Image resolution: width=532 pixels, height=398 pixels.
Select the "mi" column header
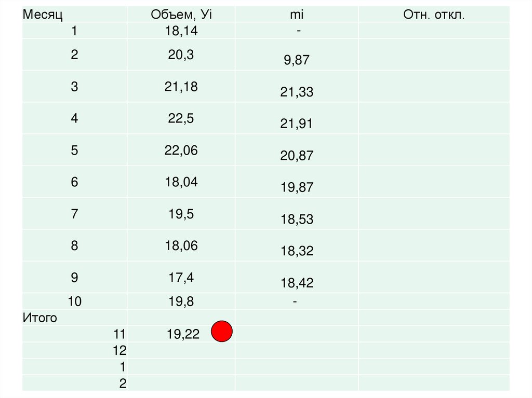pyautogui.click(x=296, y=15)
